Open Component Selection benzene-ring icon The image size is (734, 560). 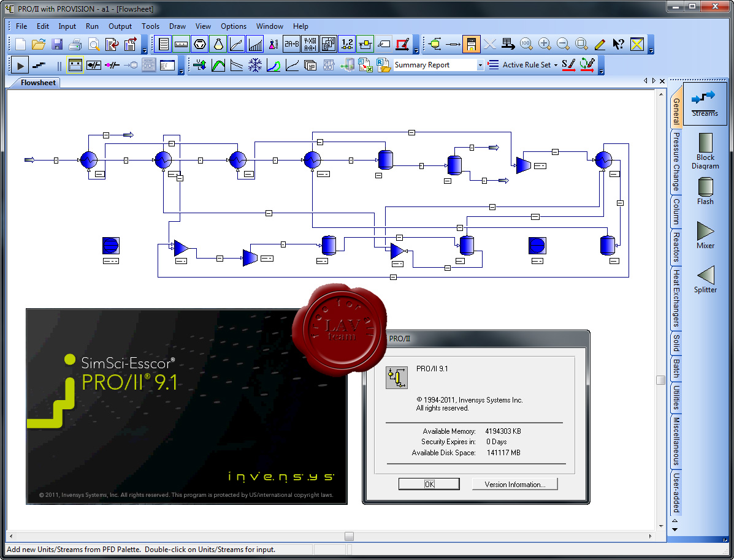tap(200, 45)
